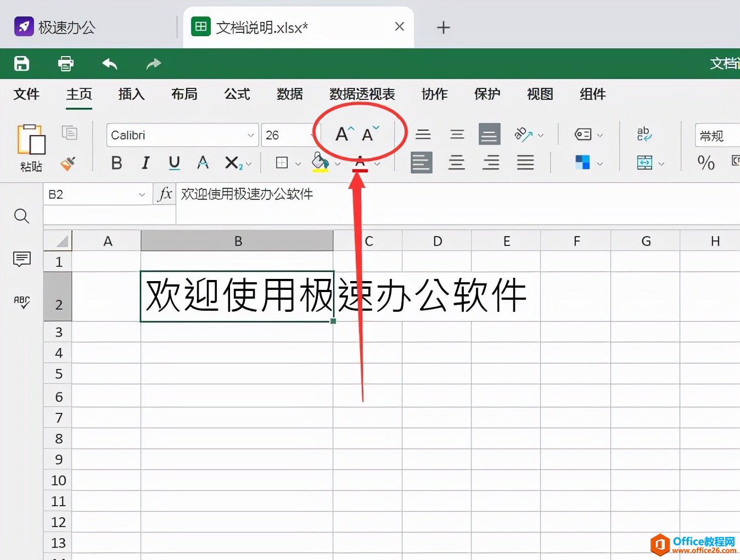Click the Print icon

coord(65,63)
